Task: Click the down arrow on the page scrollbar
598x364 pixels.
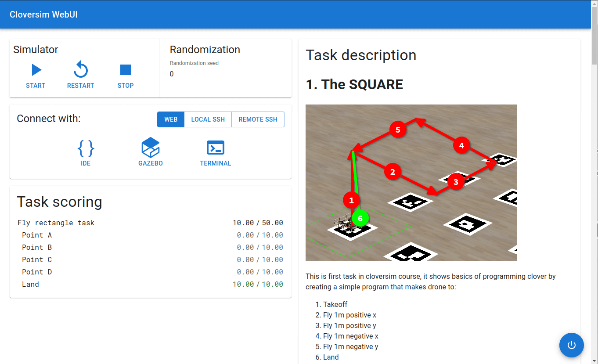Action: coord(595,360)
